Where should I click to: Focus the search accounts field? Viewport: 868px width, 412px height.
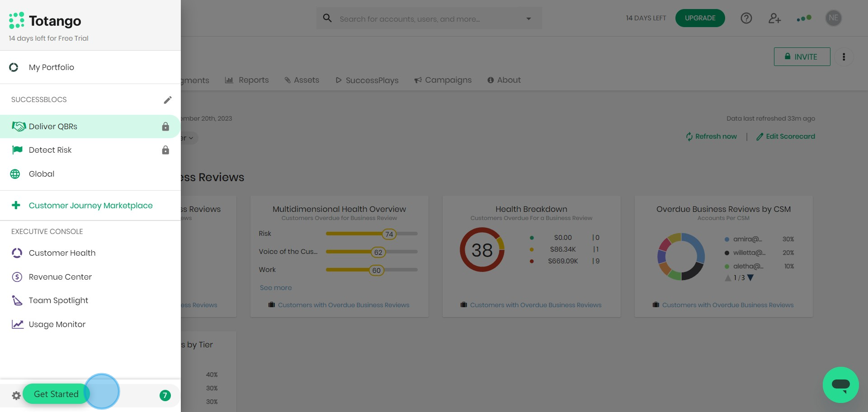pyautogui.click(x=429, y=19)
